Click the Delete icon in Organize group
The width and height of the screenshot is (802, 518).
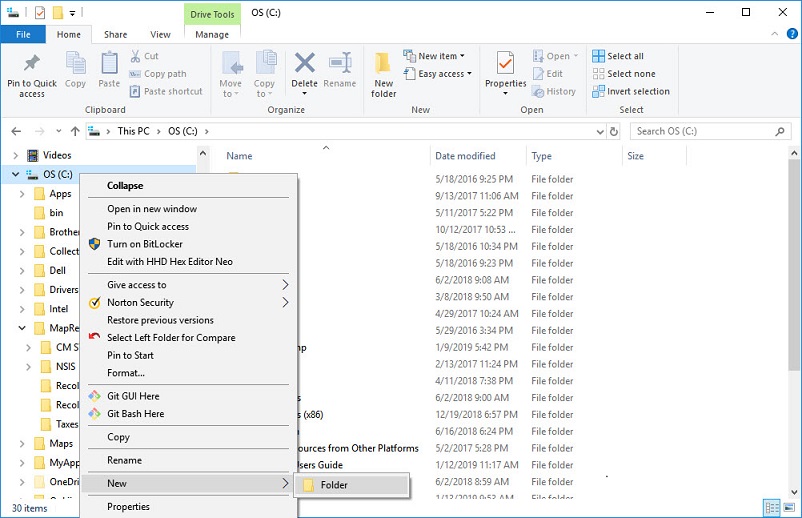(304, 70)
